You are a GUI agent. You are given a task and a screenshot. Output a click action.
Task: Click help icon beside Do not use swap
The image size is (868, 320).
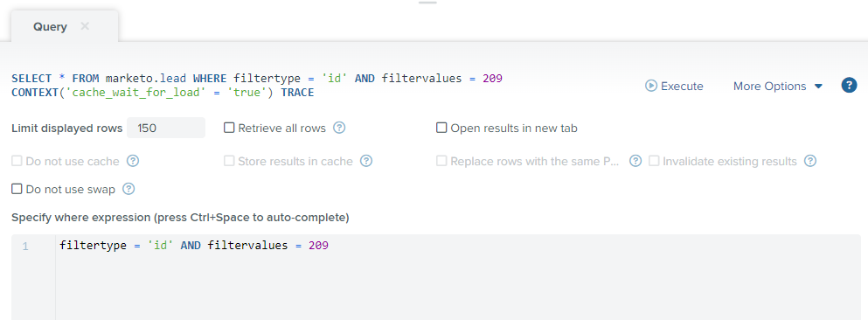coord(128,190)
